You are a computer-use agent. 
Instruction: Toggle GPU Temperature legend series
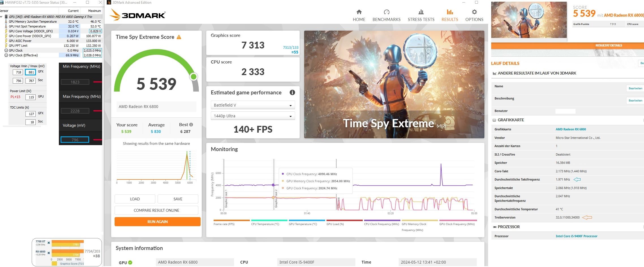tap(307, 222)
